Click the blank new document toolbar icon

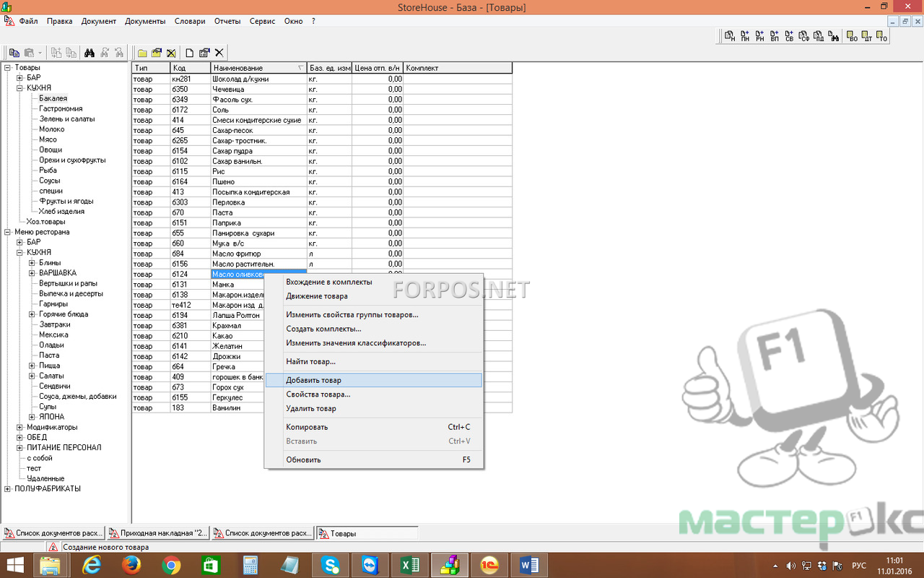click(190, 53)
